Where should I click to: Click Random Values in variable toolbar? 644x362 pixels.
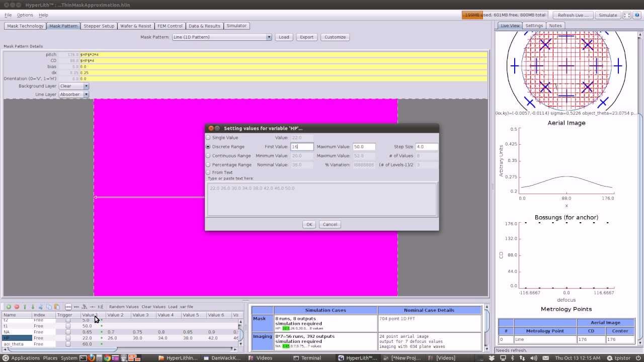[x=124, y=307]
